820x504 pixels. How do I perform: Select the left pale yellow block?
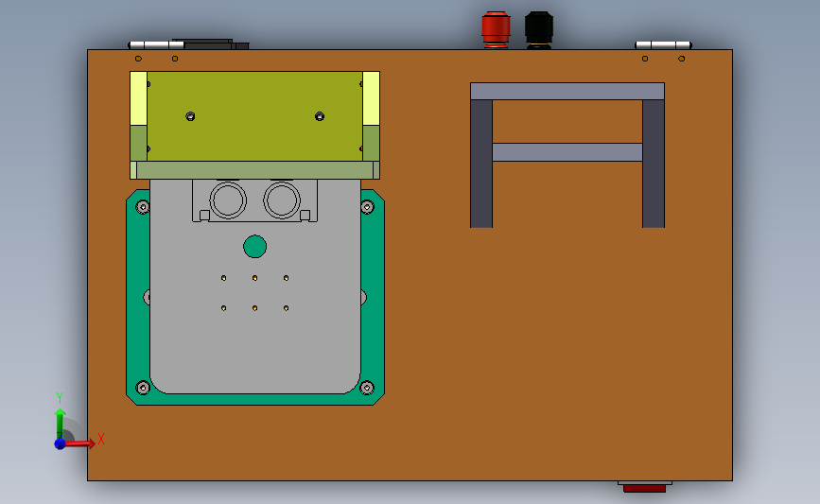[x=139, y=98]
